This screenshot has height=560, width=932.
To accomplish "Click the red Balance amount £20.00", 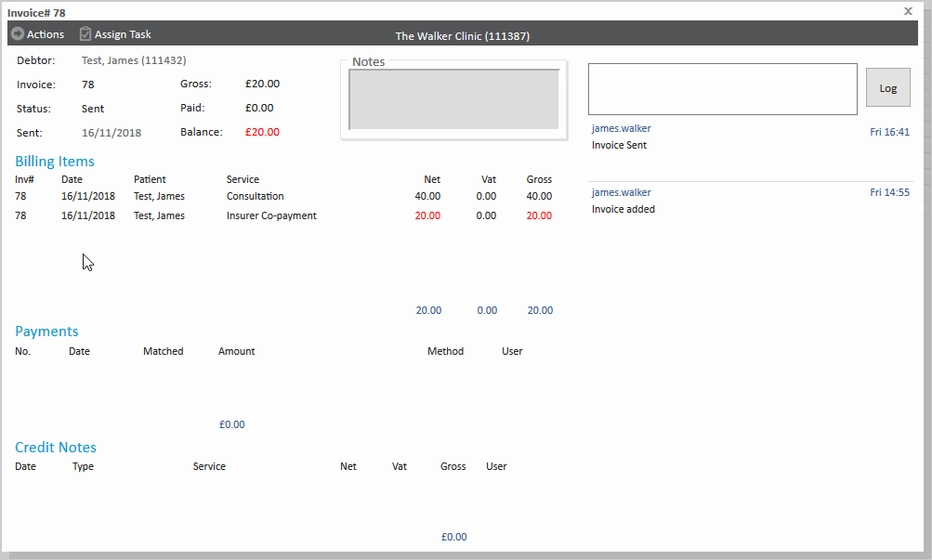I will point(262,132).
